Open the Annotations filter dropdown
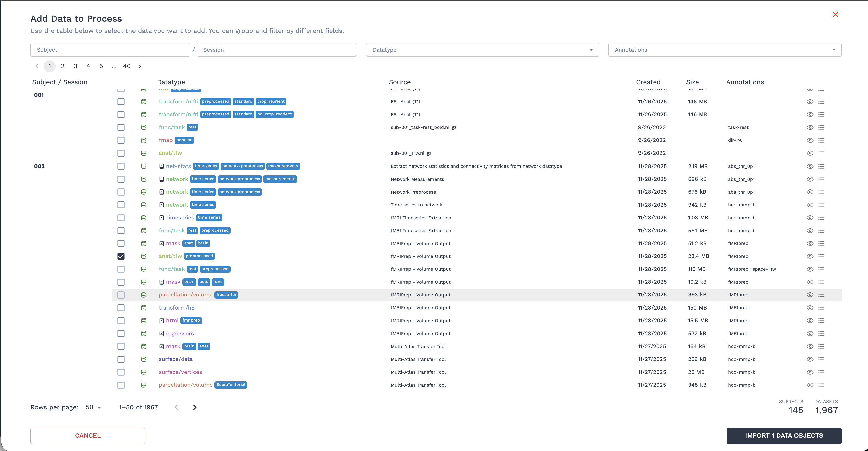Viewport: 868px width, 451px height. (x=725, y=50)
